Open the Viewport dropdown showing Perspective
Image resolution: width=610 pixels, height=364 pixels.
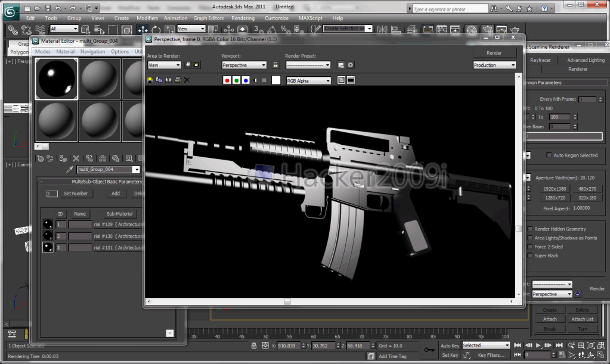[x=244, y=66]
